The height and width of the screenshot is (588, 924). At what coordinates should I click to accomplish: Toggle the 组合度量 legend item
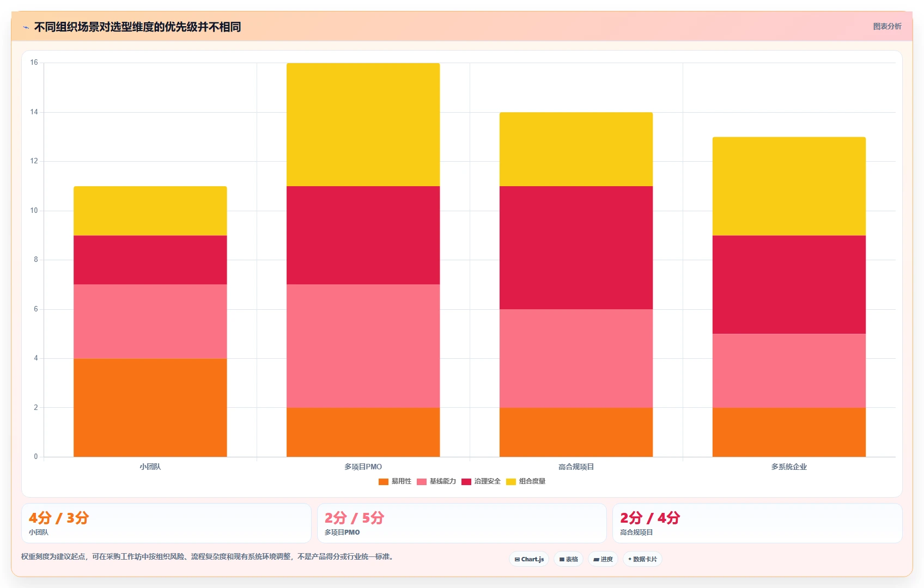pyautogui.click(x=525, y=481)
